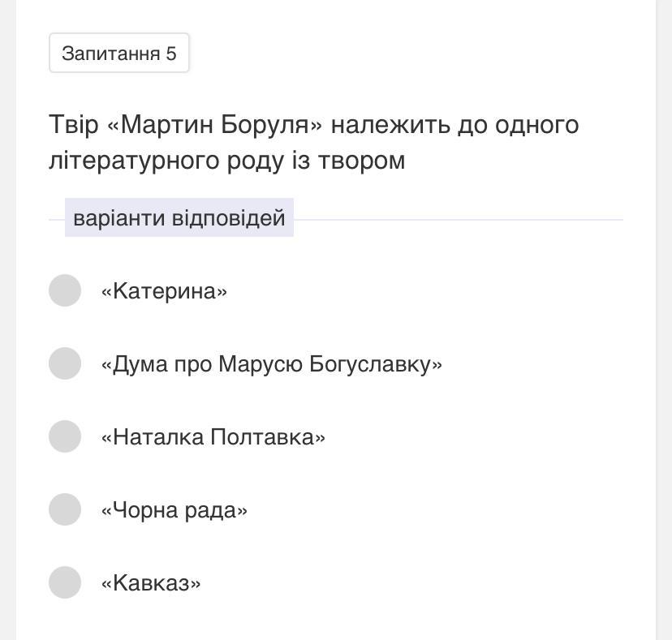Image resolution: width=672 pixels, height=640 pixels.
Task: Click the word "Твір" starting the question
Action: [73, 125]
